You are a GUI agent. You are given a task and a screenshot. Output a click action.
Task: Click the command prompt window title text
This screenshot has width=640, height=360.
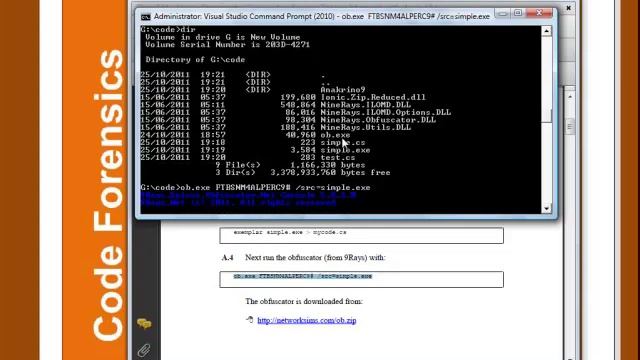322,16
